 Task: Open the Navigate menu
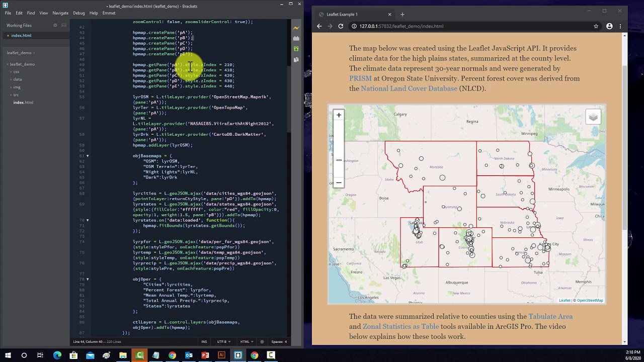point(60,13)
